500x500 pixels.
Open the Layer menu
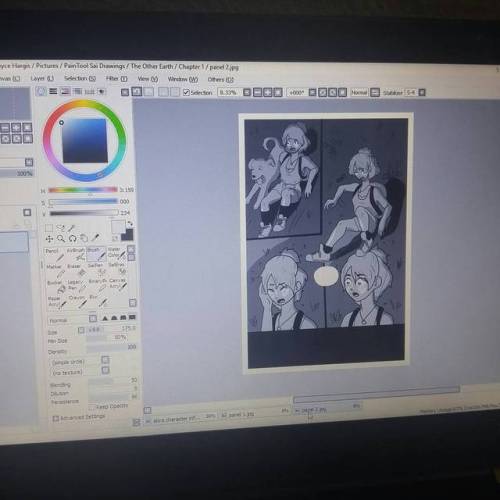point(42,78)
